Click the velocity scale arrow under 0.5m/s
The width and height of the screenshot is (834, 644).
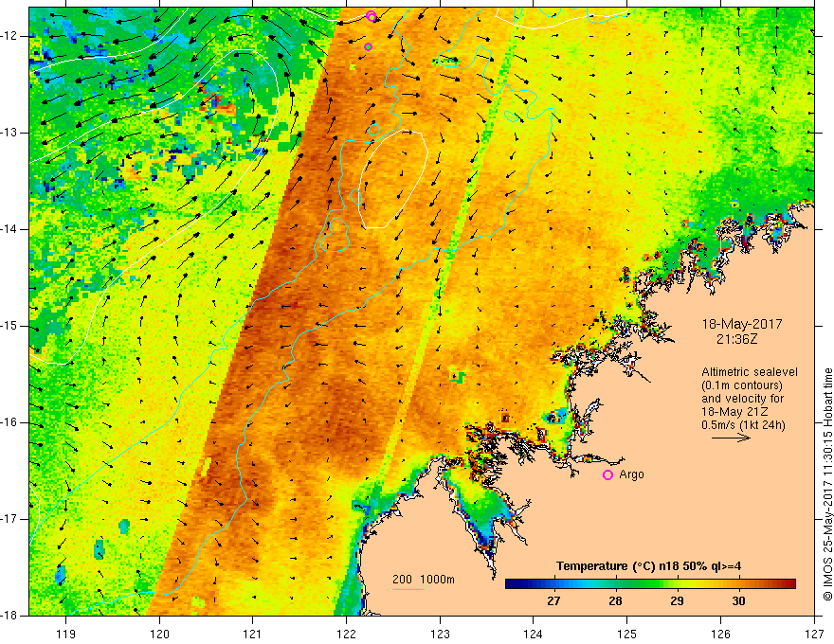[731, 438]
